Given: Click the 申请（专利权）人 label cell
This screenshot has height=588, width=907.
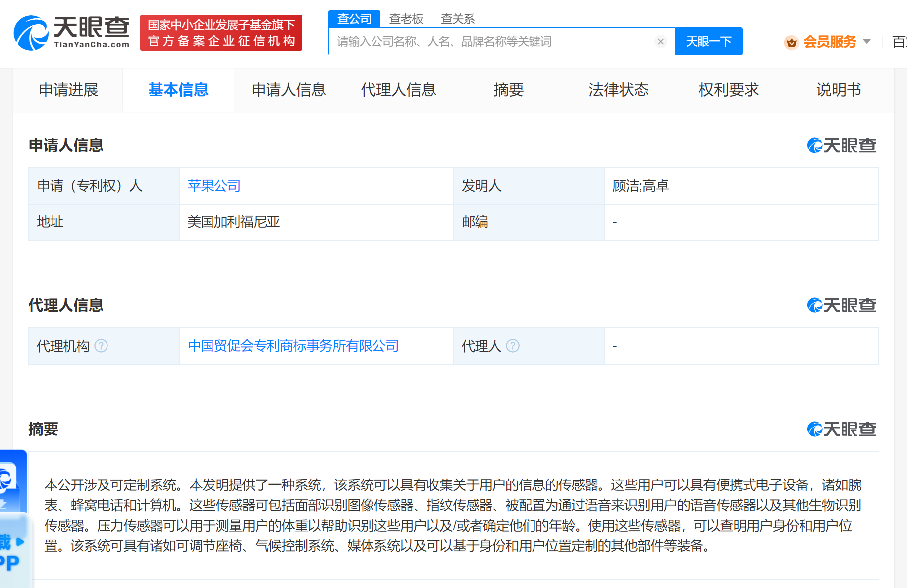Looking at the screenshot, I should 104,186.
